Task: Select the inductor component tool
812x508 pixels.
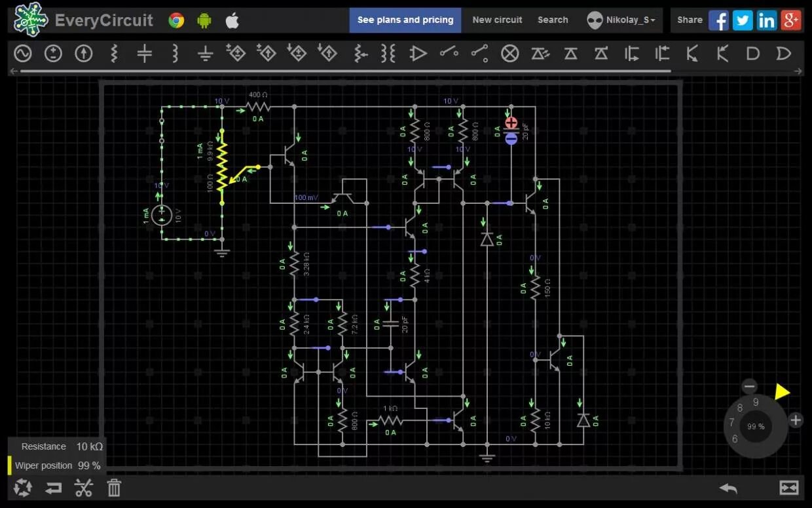Action: [174, 53]
